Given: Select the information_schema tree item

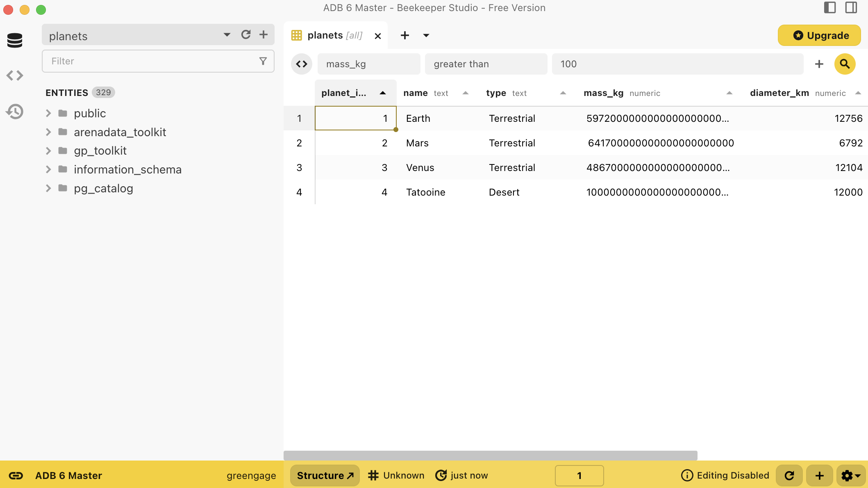Looking at the screenshot, I should point(127,169).
